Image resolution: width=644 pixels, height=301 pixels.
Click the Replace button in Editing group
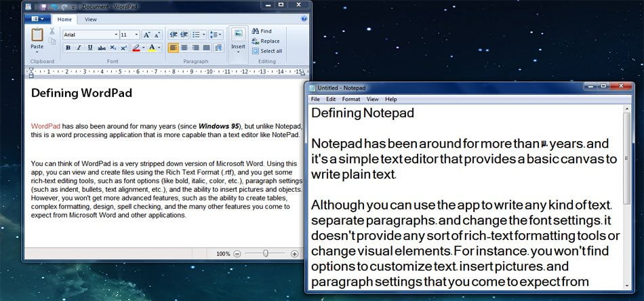coord(266,41)
